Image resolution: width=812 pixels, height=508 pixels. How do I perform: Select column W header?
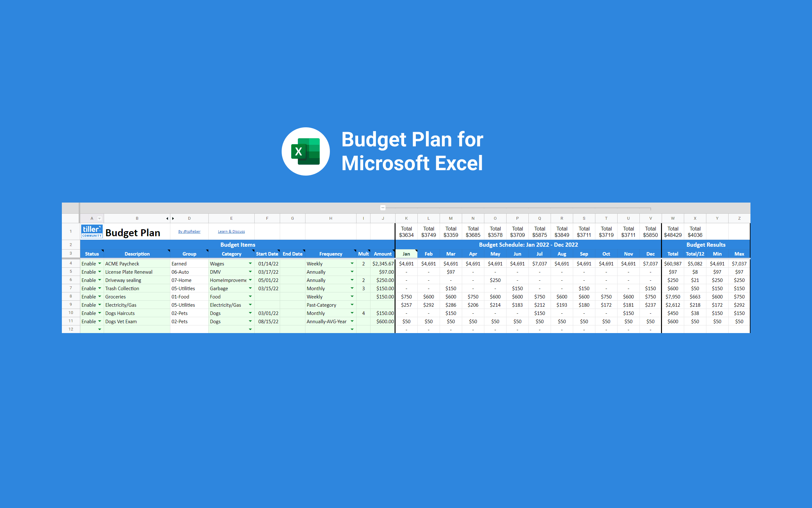(673, 218)
